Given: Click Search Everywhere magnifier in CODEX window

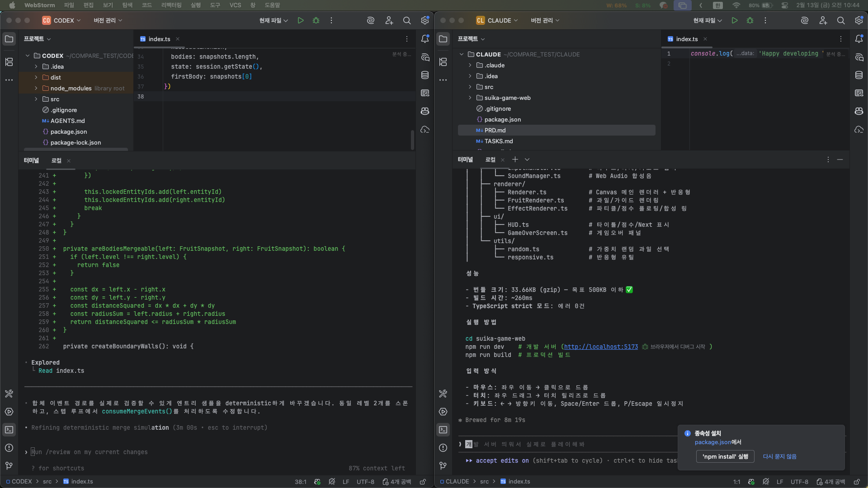Looking at the screenshot, I should point(407,20).
